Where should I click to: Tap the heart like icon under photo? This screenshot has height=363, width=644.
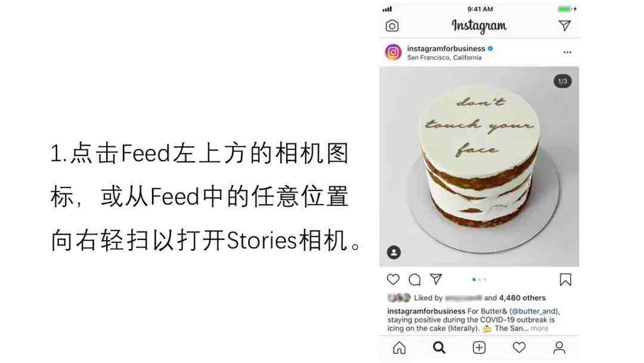point(393,279)
